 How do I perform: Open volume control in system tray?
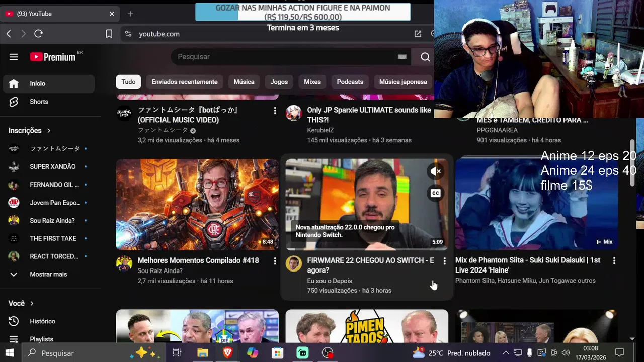point(566,353)
